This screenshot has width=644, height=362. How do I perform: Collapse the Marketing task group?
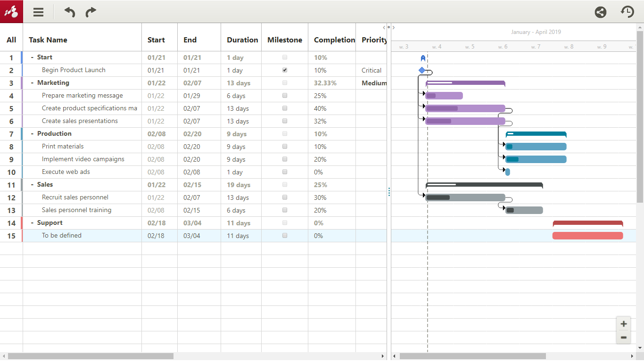(x=32, y=83)
